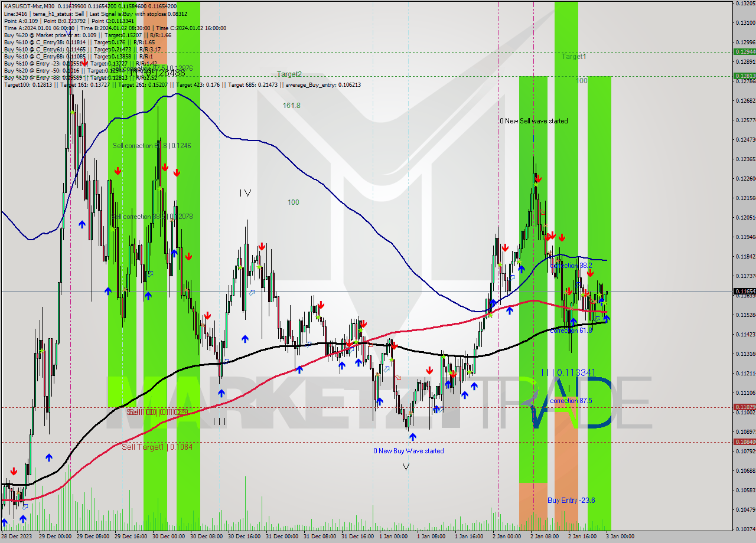
Task: Click the red 0.1084 price level tag
Action: click(744, 442)
